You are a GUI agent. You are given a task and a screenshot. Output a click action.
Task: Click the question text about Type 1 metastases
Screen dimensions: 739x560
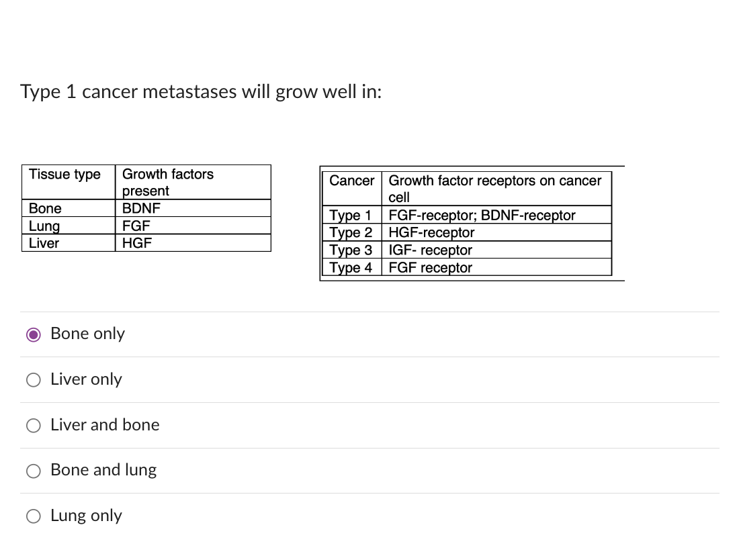200,92
